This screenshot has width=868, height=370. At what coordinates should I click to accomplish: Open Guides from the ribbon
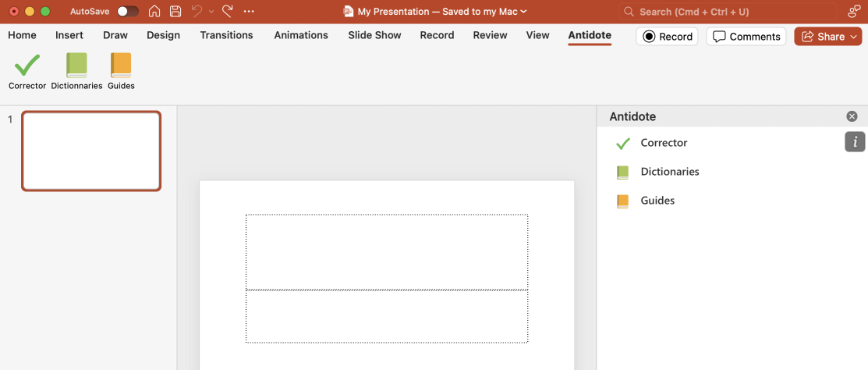pos(121,71)
